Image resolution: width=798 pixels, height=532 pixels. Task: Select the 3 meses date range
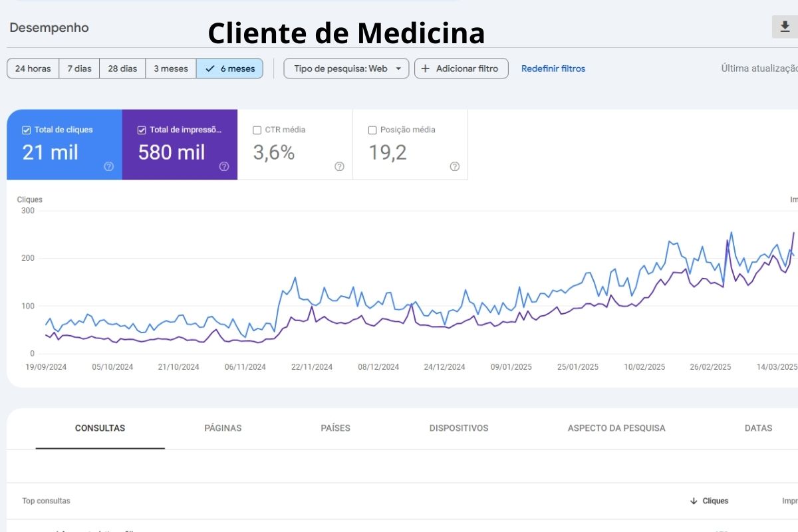(x=170, y=68)
